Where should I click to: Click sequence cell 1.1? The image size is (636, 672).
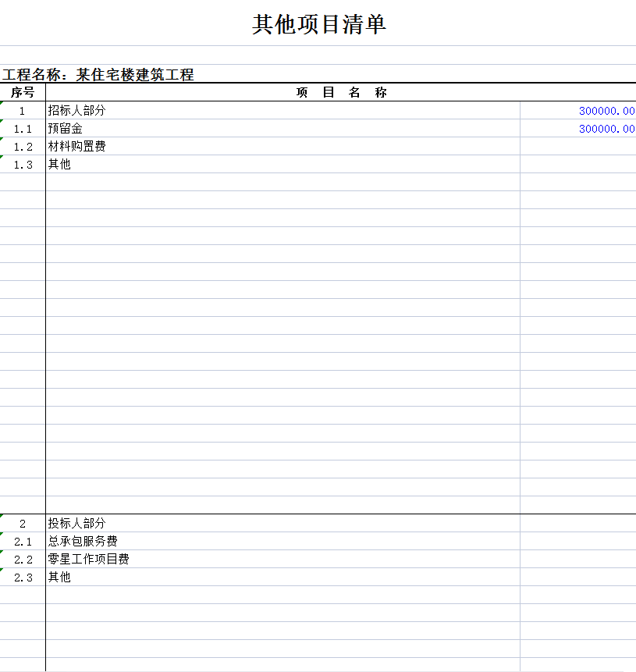[x=23, y=129]
